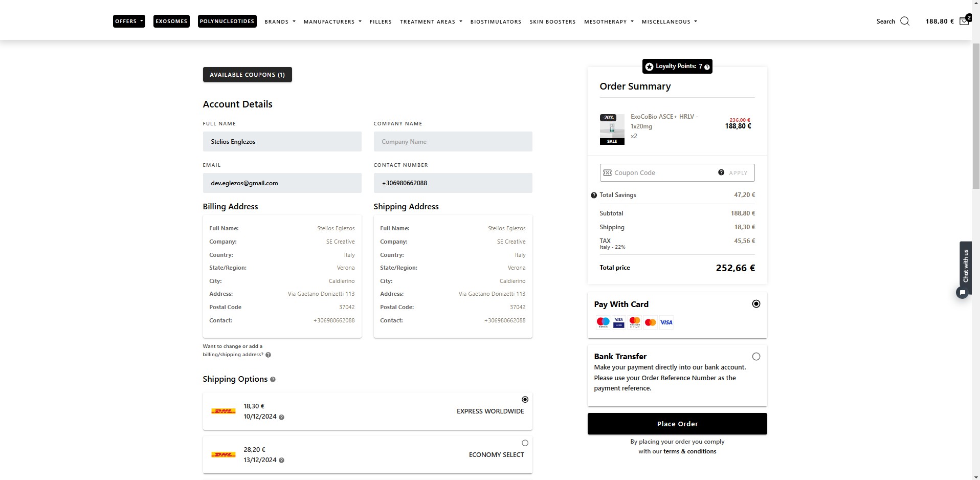
Task: Choose Bank Transfer payment method
Action: [x=756, y=357]
